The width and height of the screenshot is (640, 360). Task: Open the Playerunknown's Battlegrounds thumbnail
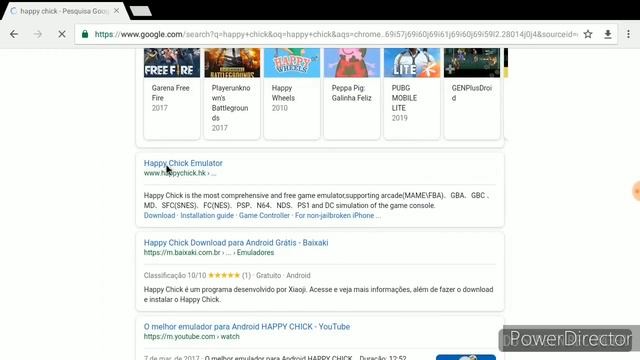[x=232, y=63]
